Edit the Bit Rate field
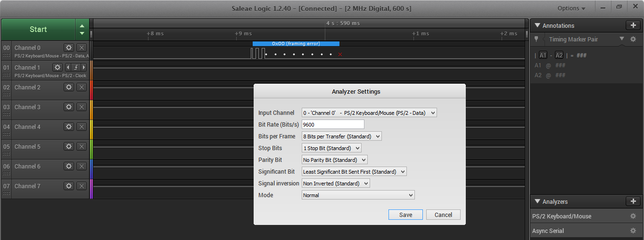Screen dimensions: 644x240 [333, 125]
